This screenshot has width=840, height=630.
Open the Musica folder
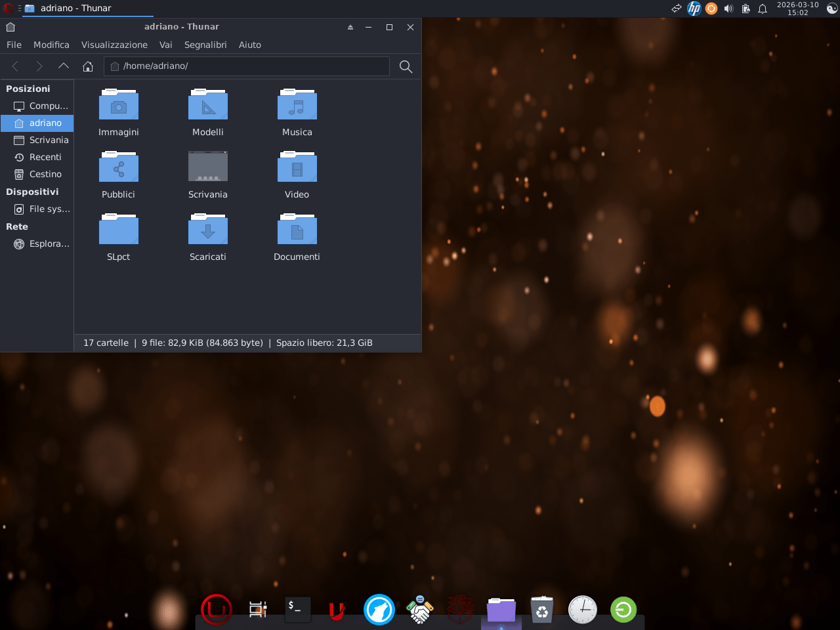(x=297, y=106)
